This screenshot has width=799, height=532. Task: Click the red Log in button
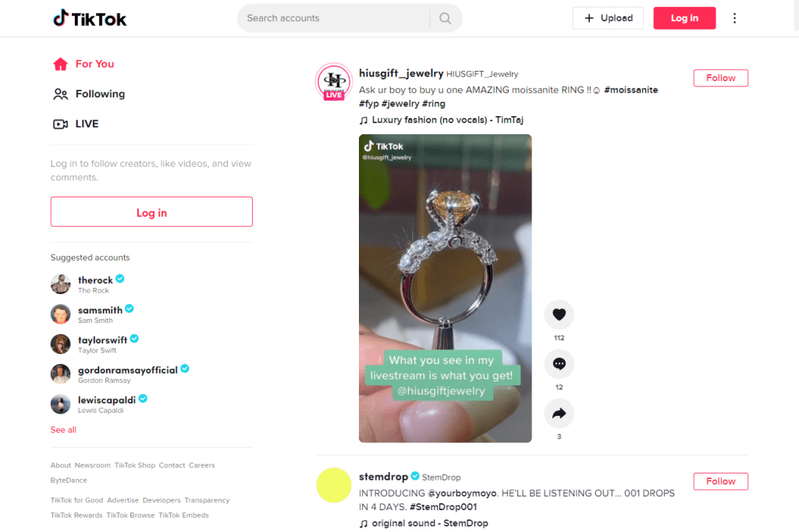pos(684,17)
